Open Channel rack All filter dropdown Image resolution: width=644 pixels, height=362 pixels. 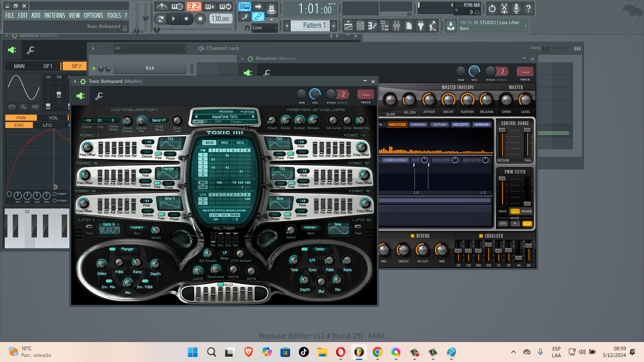click(x=149, y=48)
